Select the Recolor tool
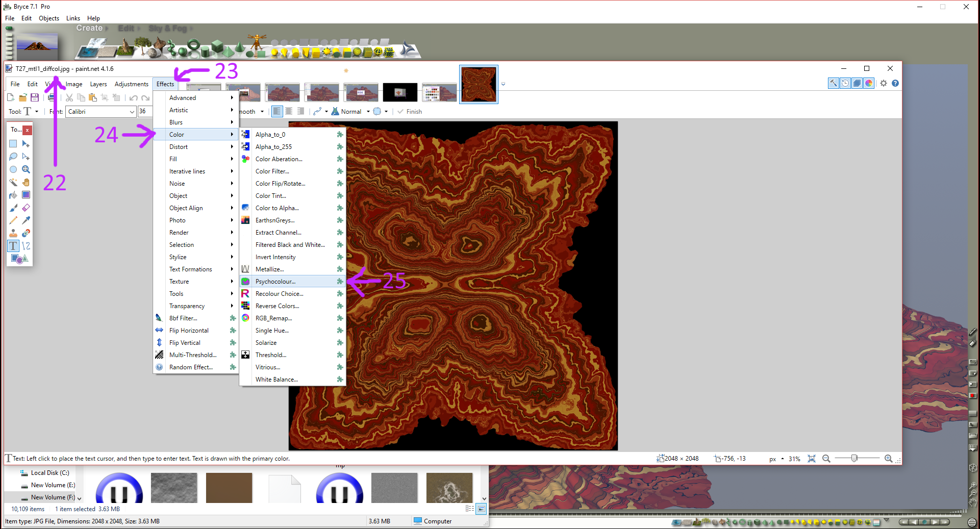 [x=26, y=233]
